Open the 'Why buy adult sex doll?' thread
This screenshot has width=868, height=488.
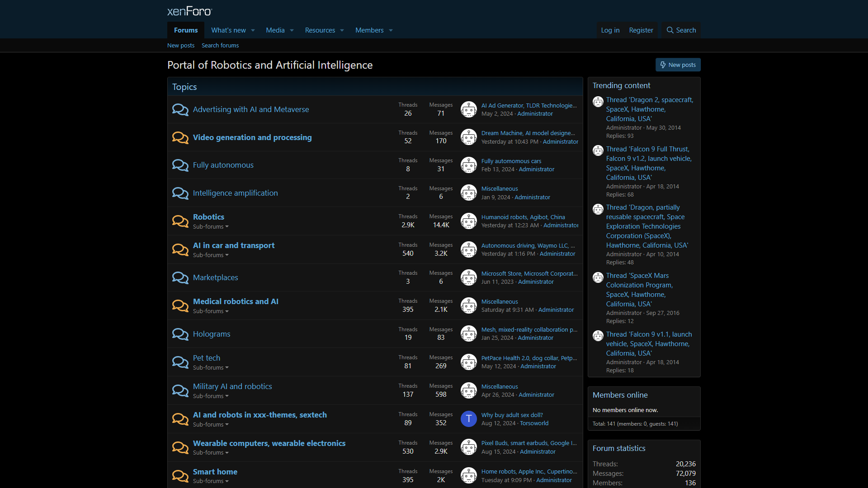[x=512, y=414]
